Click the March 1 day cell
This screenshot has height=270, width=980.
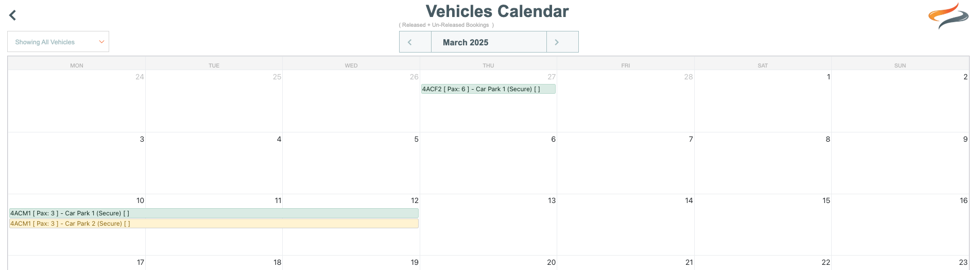pyautogui.click(x=763, y=101)
